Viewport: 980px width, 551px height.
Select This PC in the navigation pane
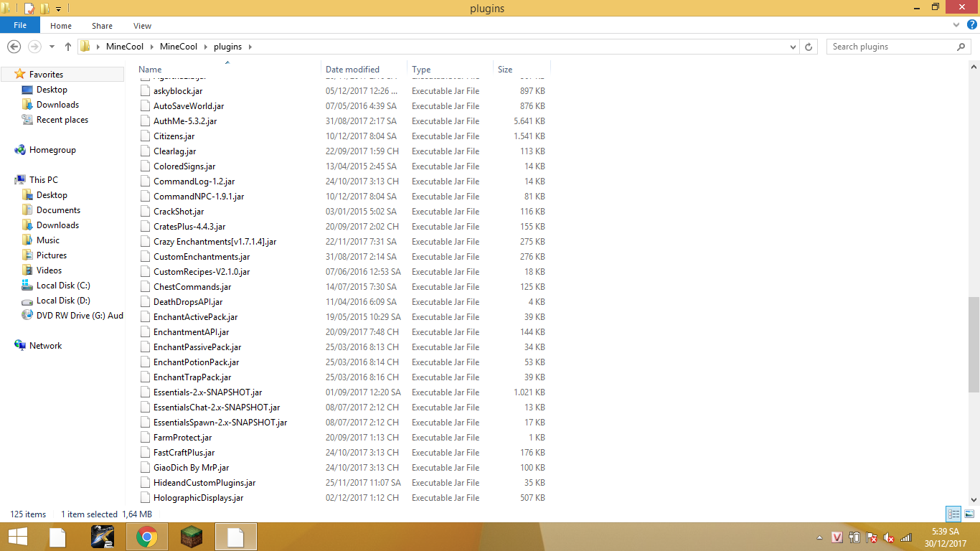tap(44, 180)
